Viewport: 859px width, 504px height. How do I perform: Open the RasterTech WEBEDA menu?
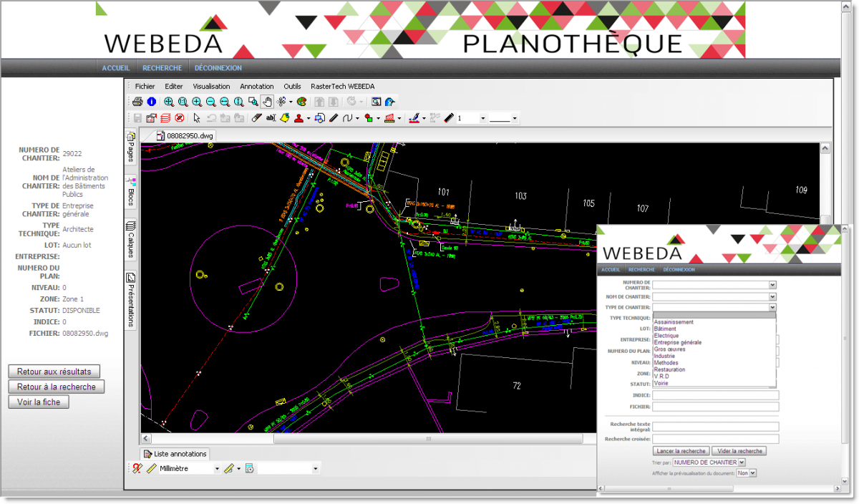click(x=343, y=86)
